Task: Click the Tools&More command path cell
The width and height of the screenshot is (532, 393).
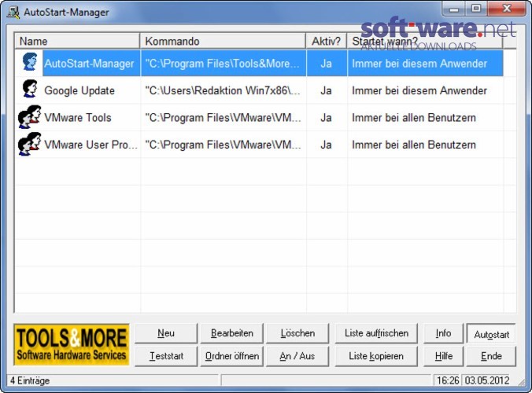Action: pos(223,64)
